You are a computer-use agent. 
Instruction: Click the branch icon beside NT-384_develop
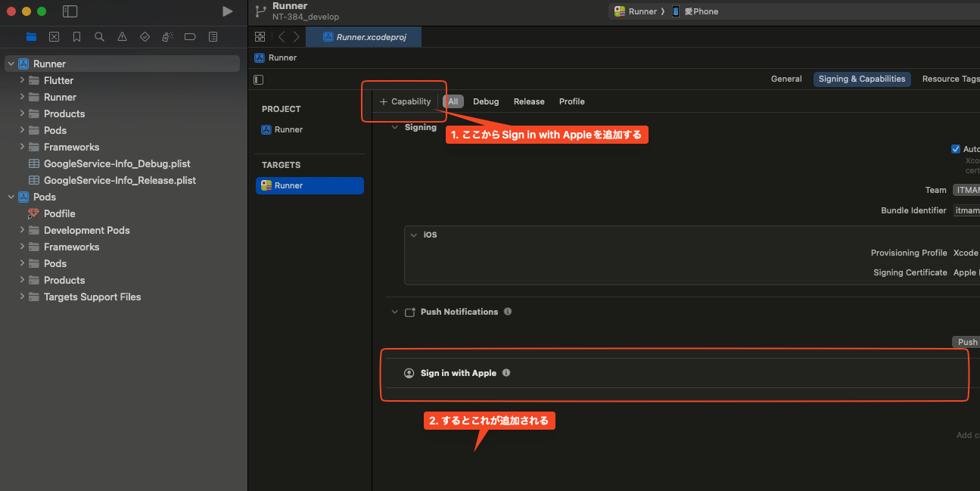coord(260,11)
